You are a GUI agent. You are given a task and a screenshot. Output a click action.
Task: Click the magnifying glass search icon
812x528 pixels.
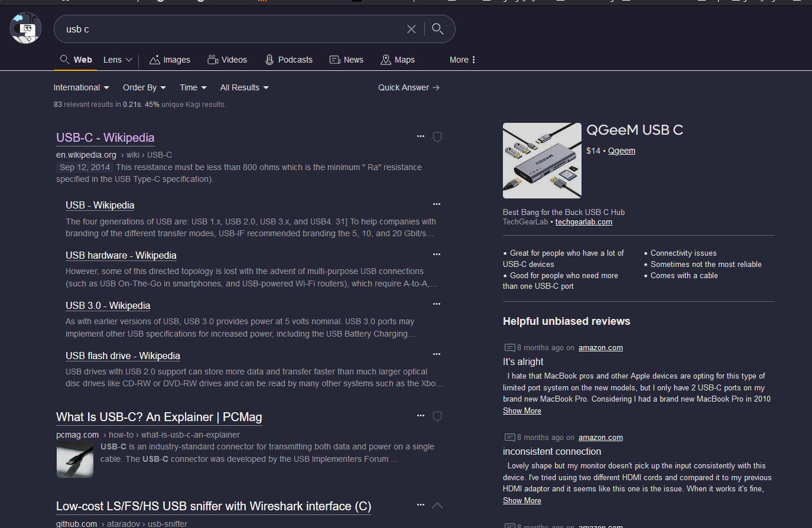(438, 29)
